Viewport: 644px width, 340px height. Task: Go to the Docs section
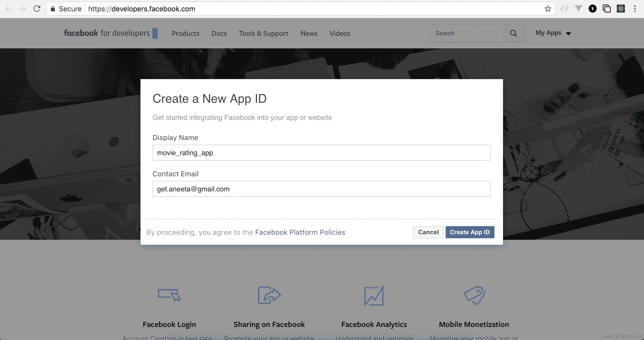pos(219,33)
